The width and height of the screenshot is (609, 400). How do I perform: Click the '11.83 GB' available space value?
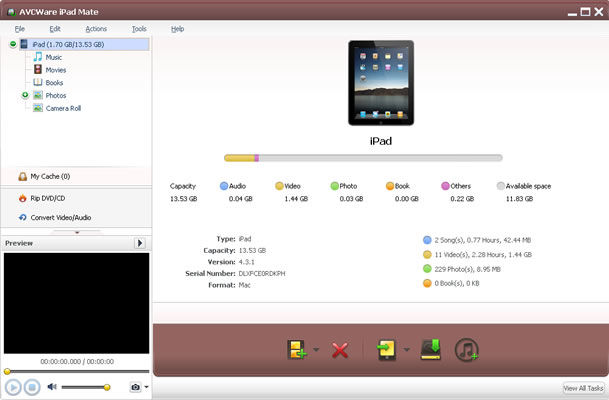tap(519, 199)
